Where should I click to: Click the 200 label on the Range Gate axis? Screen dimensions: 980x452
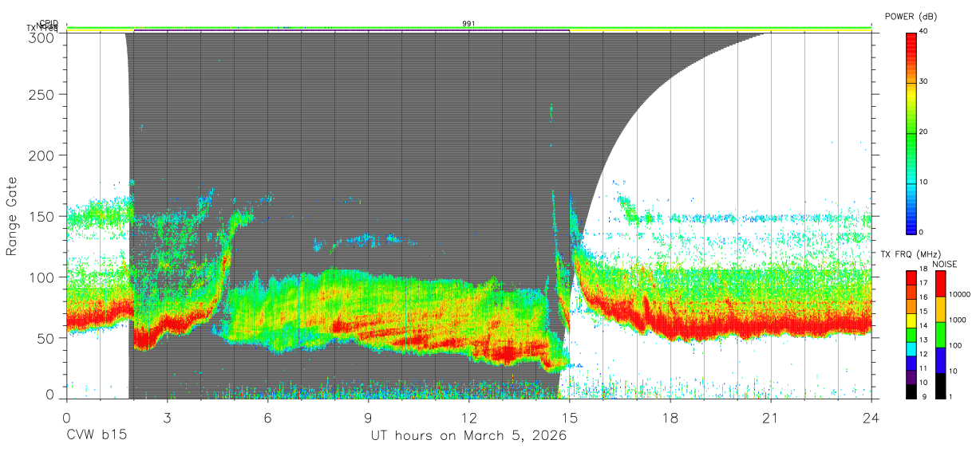(43, 155)
